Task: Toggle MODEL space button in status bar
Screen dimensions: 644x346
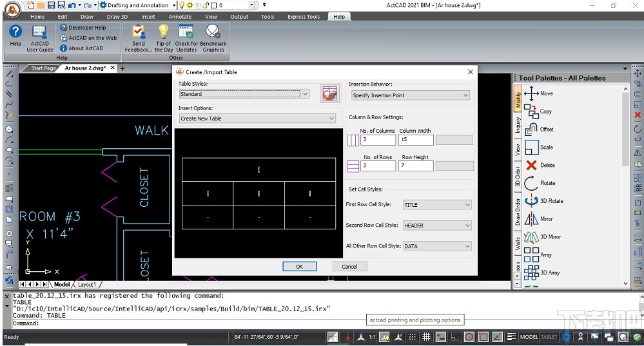Action: tap(529, 337)
